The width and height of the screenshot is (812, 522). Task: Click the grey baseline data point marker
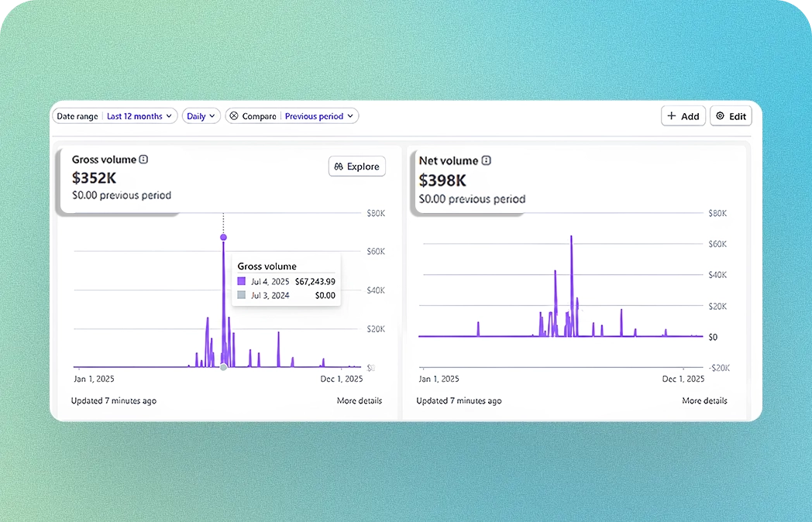[223, 367]
